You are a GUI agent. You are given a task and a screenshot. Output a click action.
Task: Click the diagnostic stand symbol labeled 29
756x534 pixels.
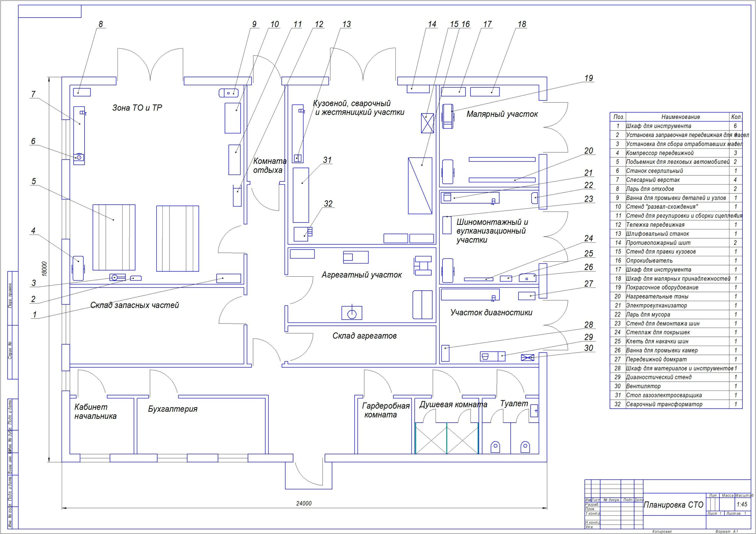[x=492, y=356]
